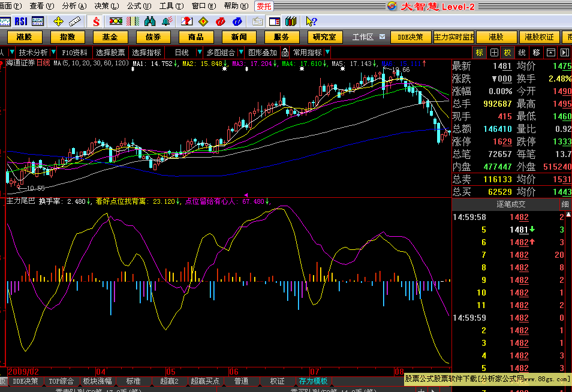This screenshot has width=572, height=392.
Task: Click the colored hatched bars icon
Action: pos(133,22)
